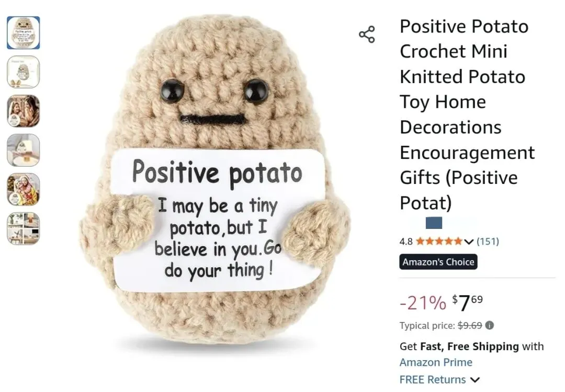Click the $7.69 price
The height and width of the screenshot is (392, 565).
pos(467,303)
